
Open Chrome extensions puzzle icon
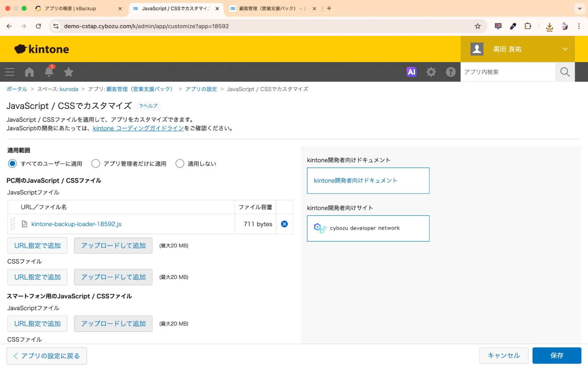click(528, 26)
